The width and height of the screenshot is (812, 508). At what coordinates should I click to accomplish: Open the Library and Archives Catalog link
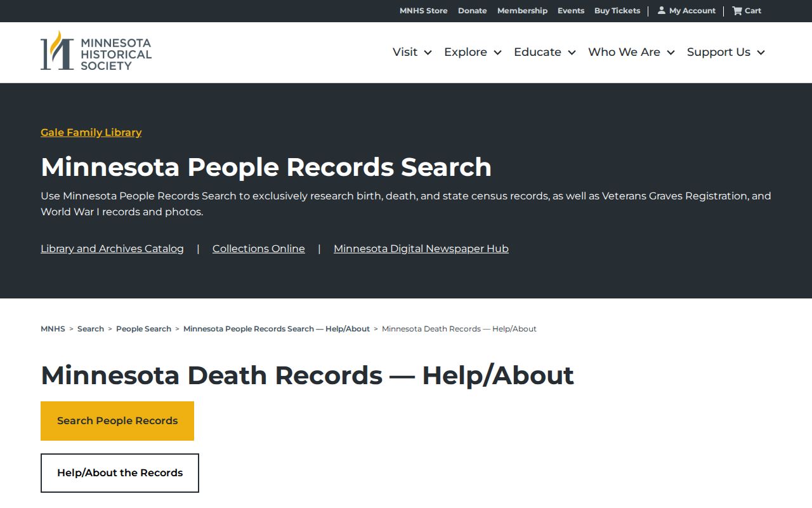pyautogui.click(x=112, y=248)
